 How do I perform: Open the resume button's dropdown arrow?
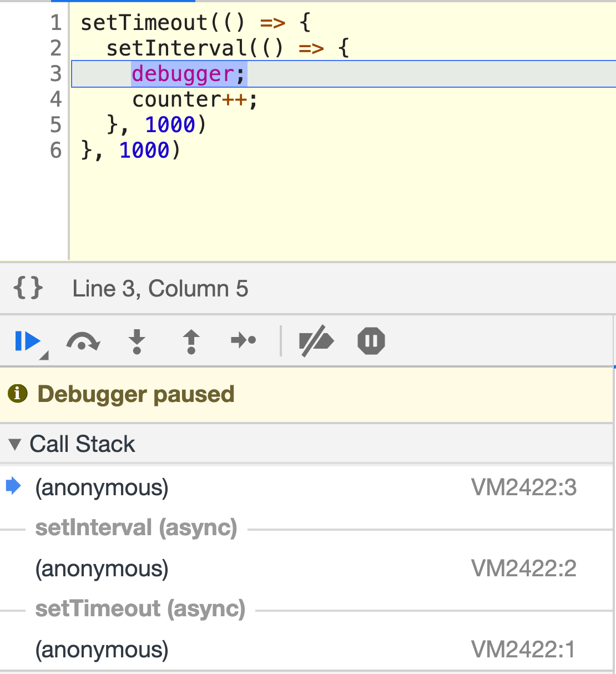tap(44, 355)
